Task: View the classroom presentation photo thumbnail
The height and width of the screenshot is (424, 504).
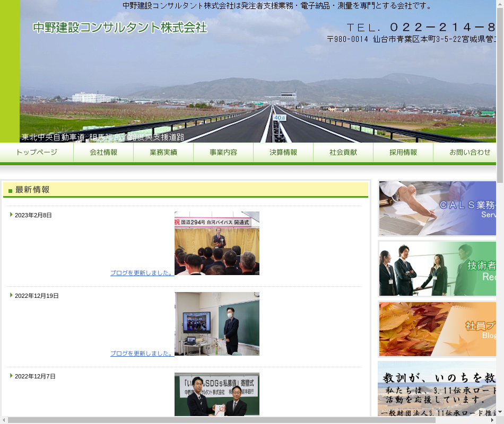Action: click(217, 324)
